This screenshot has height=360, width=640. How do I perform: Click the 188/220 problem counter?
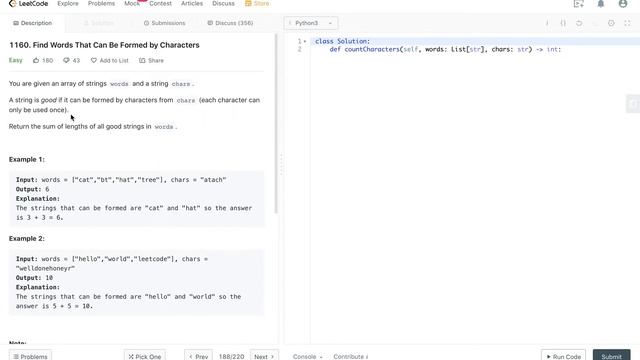click(x=231, y=356)
